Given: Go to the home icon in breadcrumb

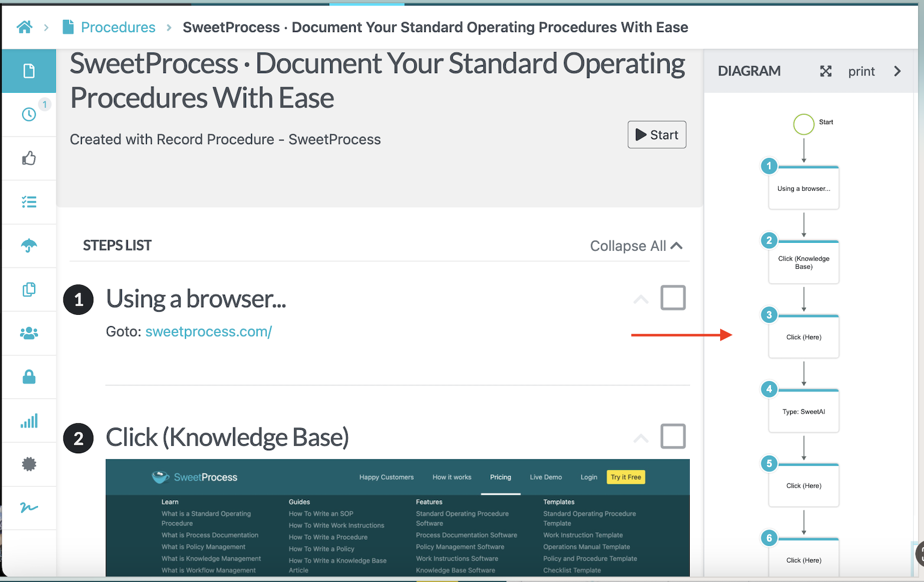Looking at the screenshot, I should click(x=24, y=27).
